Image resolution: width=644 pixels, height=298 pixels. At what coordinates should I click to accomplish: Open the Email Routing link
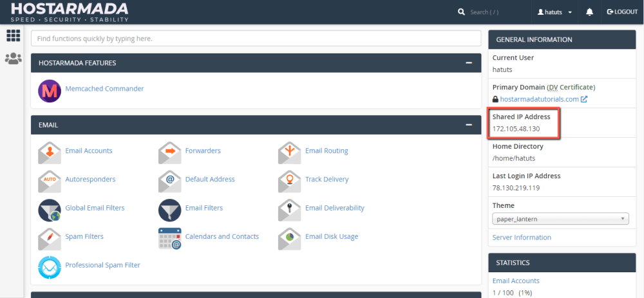tap(327, 151)
